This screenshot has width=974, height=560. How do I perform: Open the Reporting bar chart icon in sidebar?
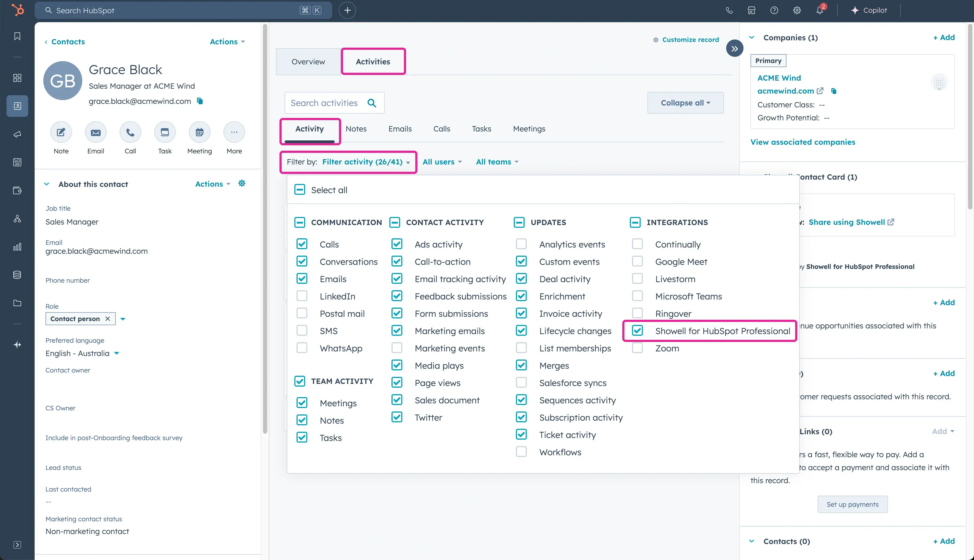[17, 247]
